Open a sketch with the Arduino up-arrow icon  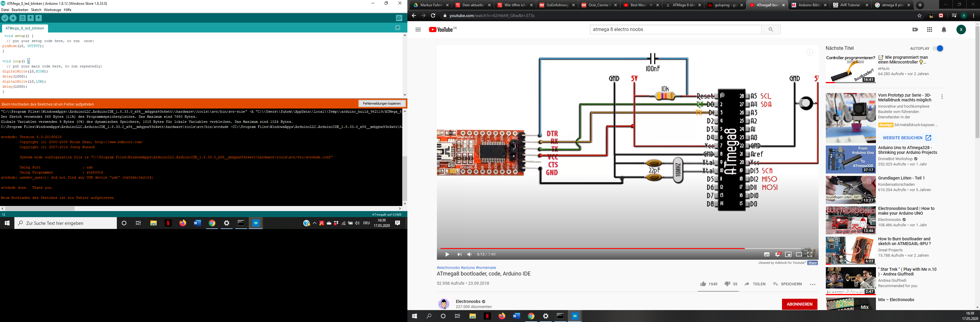[x=30, y=18]
